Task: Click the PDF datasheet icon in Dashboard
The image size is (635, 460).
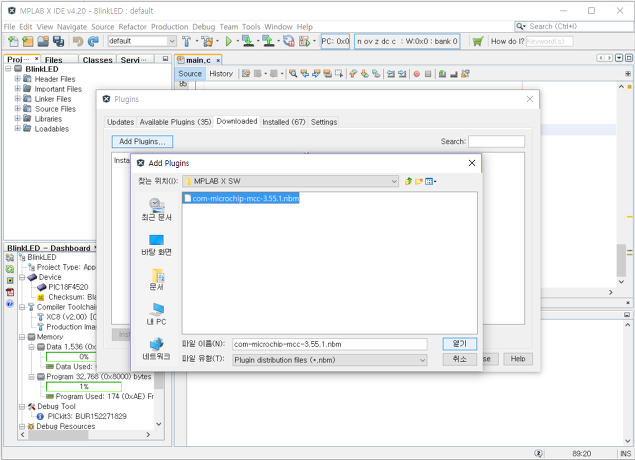Action: coord(10,292)
